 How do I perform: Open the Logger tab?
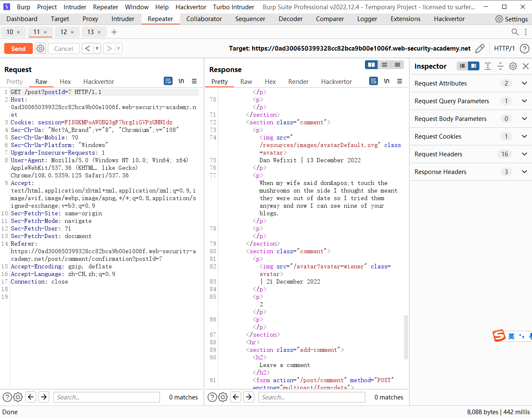point(367,19)
